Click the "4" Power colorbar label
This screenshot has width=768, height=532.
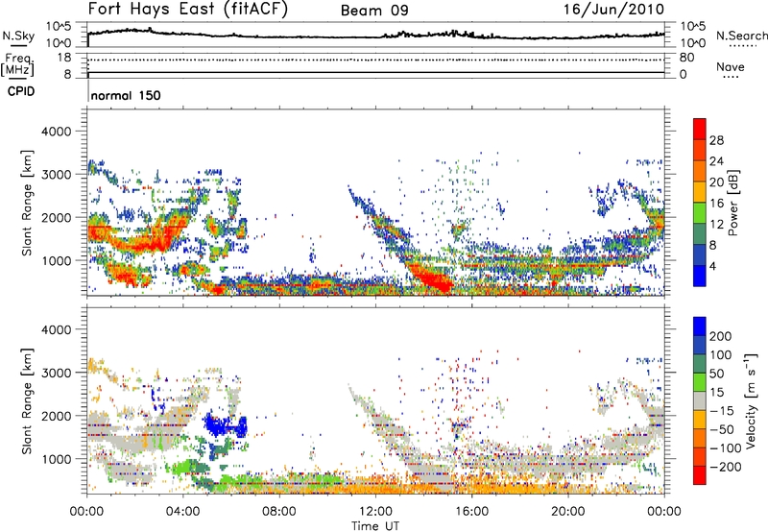pos(712,266)
